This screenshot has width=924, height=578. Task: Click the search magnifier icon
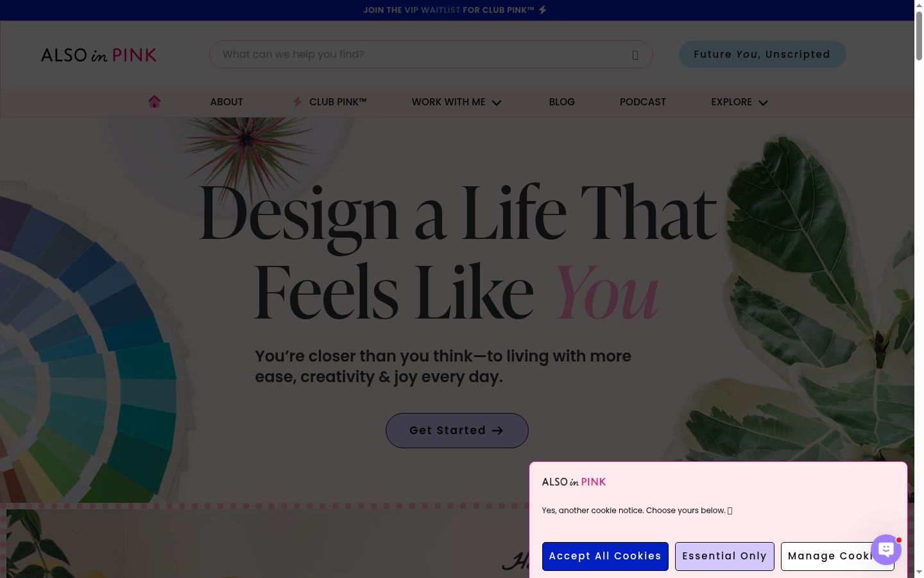point(635,55)
